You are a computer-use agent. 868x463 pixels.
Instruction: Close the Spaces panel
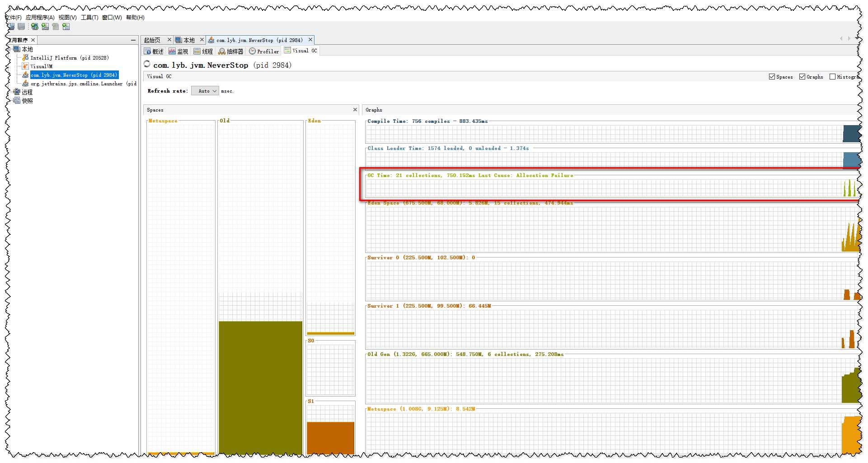click(x=355, y=109)
